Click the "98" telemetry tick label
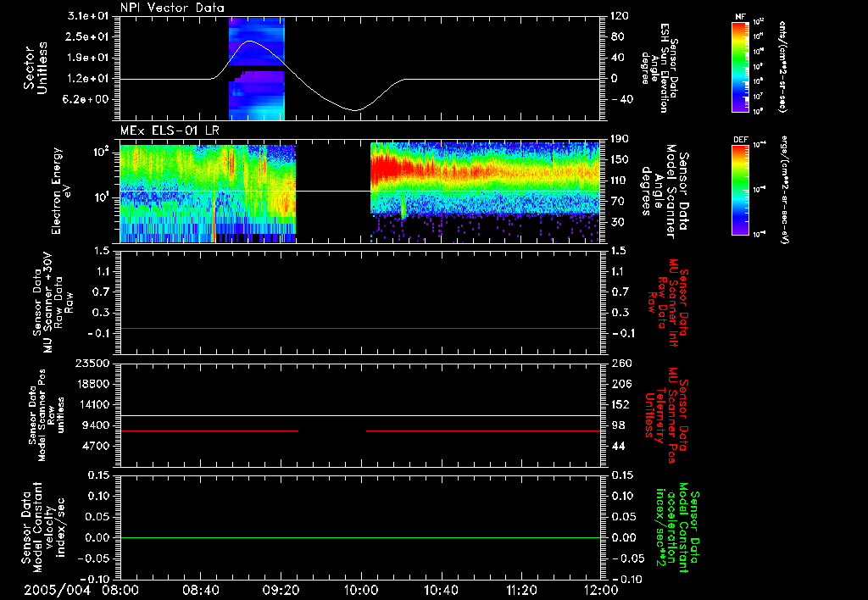868x600 pixels. coord(618,425)
